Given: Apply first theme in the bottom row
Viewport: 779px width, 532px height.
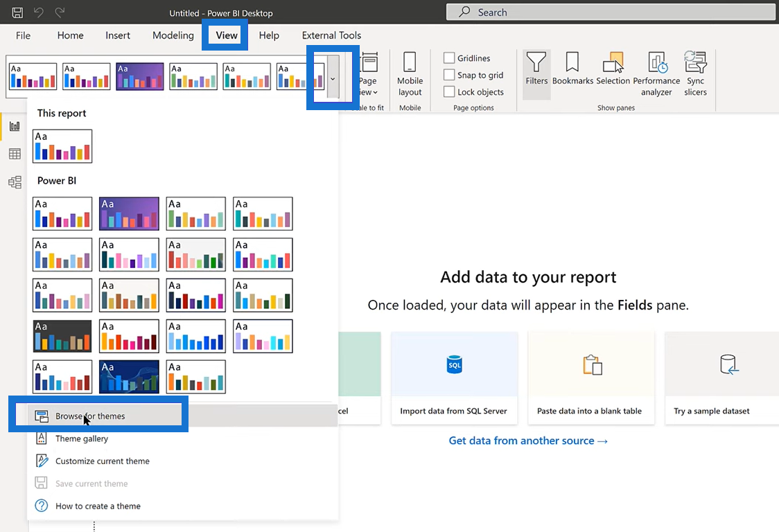Looking at the screenshot, I should [62, 377].
